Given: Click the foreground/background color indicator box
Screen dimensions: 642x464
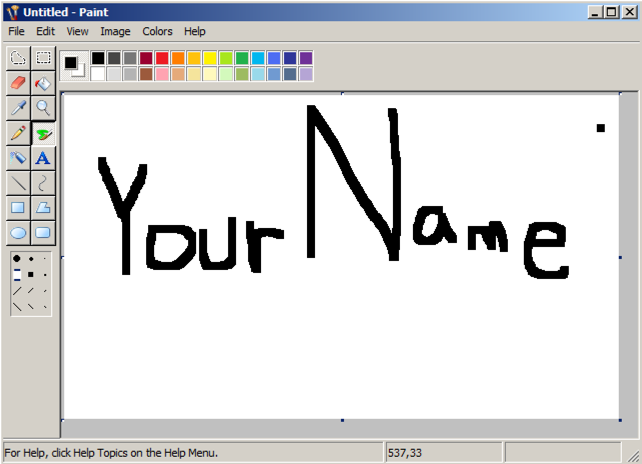Looking at the screenshot, I should click(x=74, y=66).
